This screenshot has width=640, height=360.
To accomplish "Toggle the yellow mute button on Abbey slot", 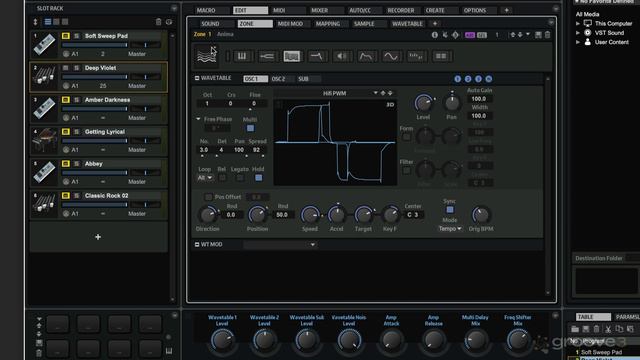I will point(66,164).
